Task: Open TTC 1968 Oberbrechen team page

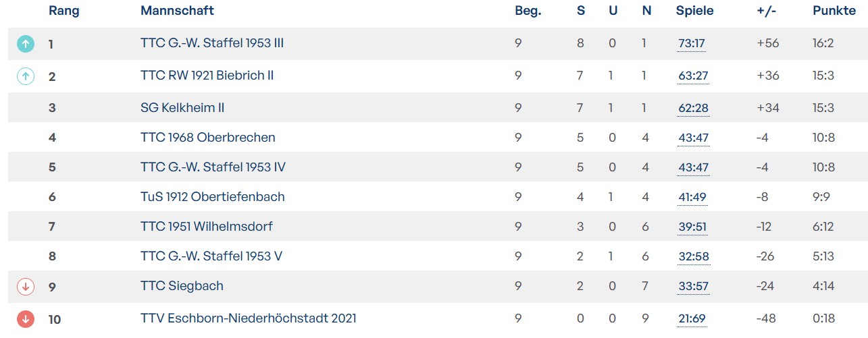Action: tap(208, 138)
